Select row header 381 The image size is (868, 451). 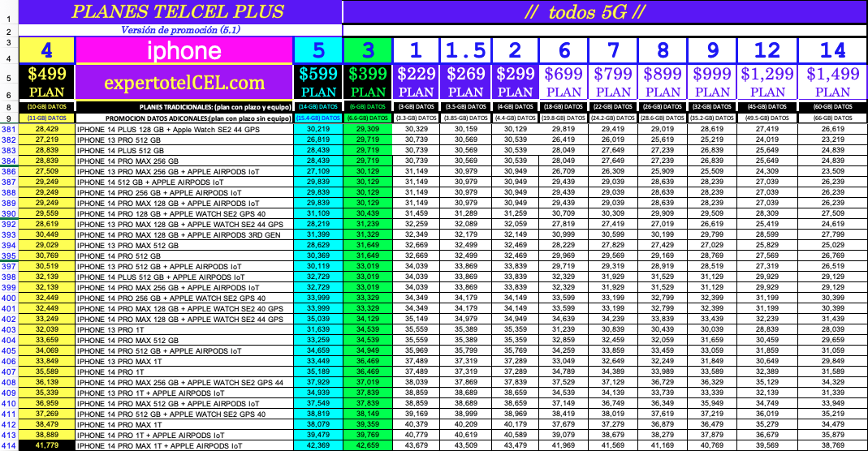pos(9,129)
